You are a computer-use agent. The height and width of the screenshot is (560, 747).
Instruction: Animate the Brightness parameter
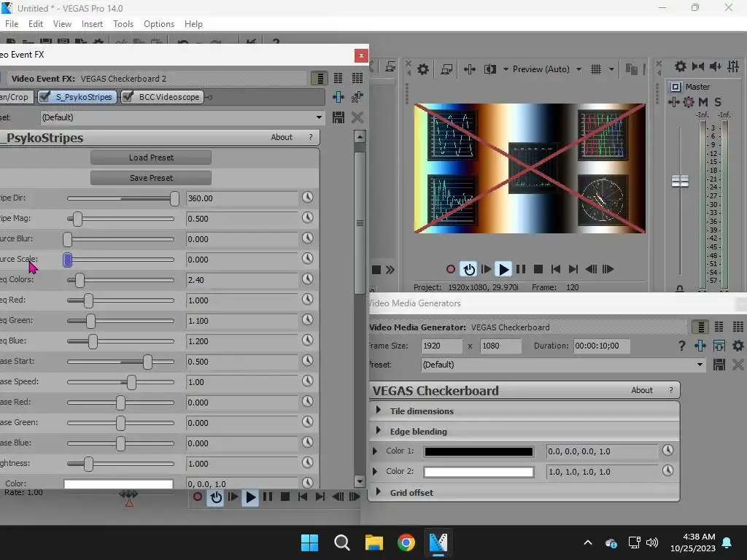click(x=307, y=463)
